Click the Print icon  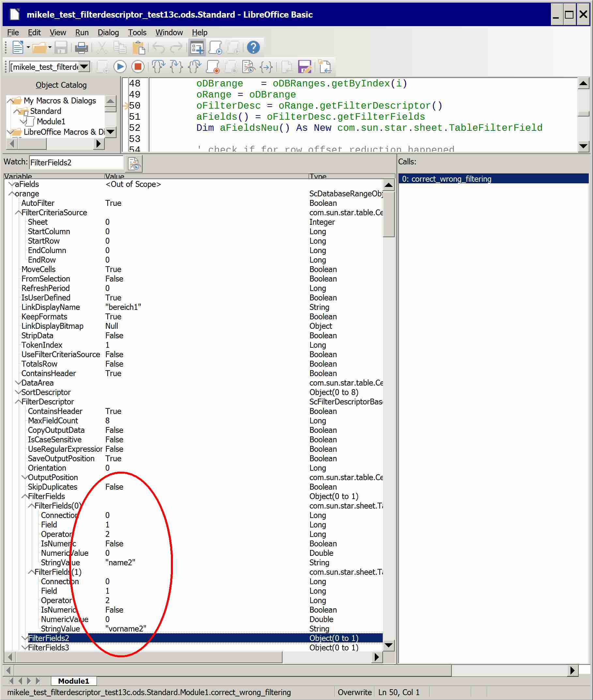[x=81, y=47]
